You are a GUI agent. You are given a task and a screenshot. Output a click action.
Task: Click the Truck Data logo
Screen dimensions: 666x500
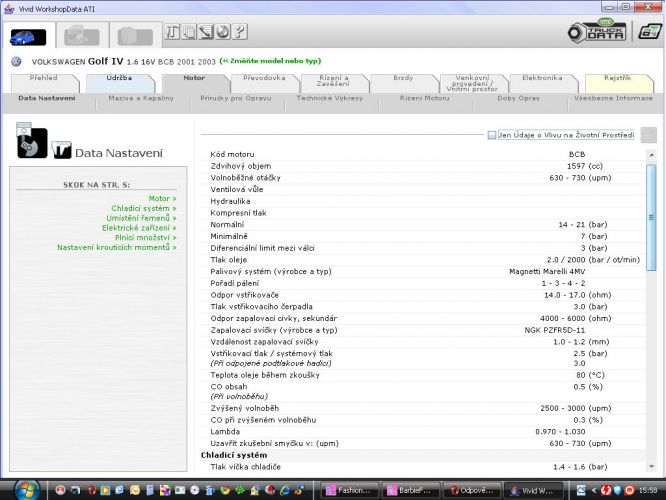(597, 31)
